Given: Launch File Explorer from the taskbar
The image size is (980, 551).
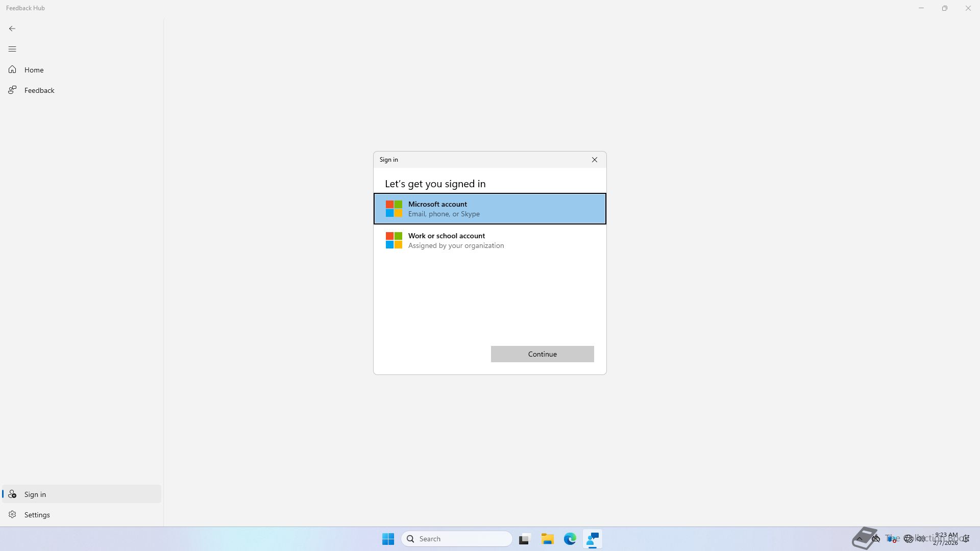Looking at the screenshot, I should (547, 539).
